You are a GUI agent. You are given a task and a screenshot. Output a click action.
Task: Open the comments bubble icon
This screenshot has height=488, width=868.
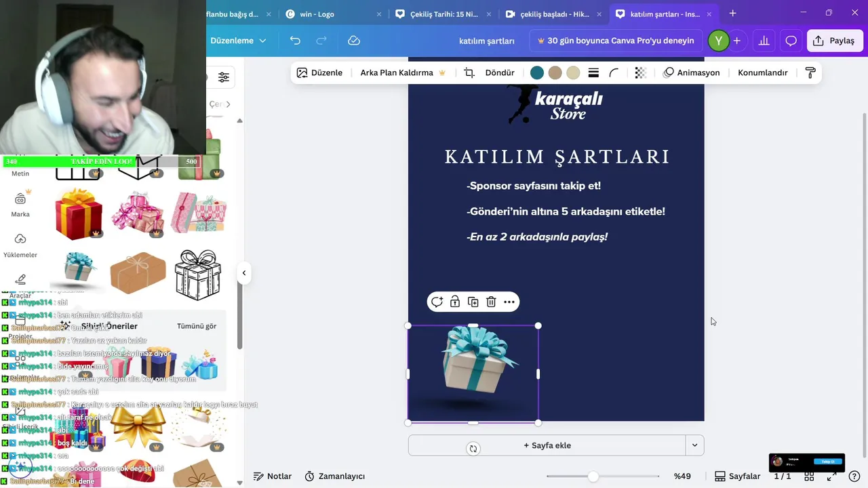point(791,41)
